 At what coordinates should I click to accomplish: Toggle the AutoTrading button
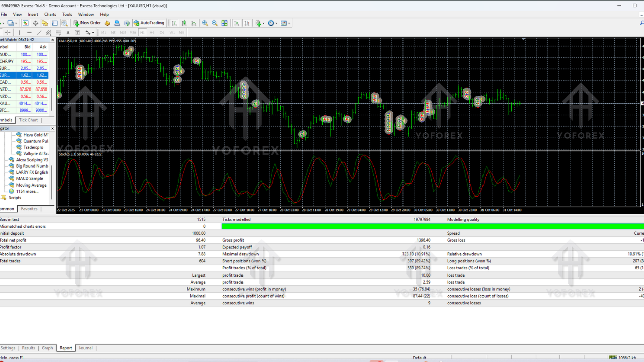[149, 23]
